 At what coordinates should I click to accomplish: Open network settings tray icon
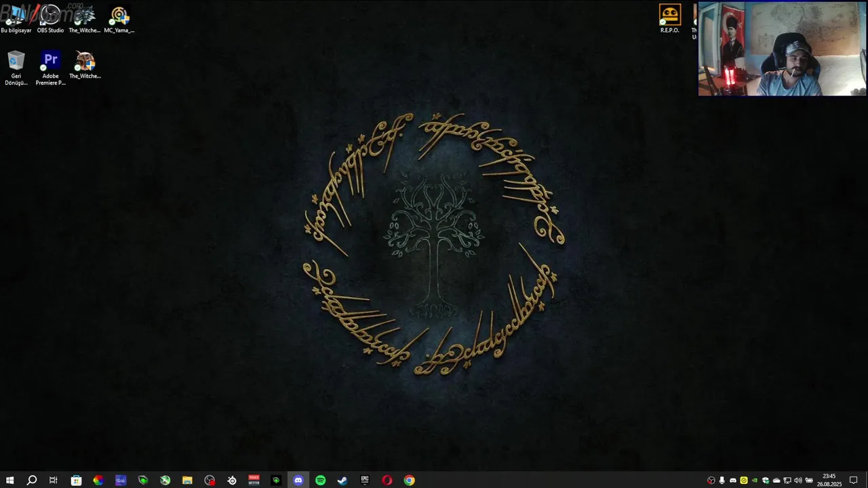pyautogui.click(x=787, y=481)
